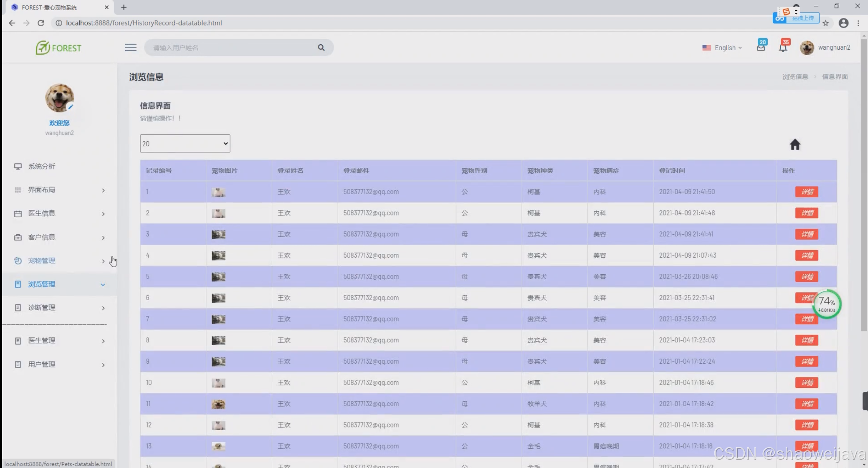This screenshot has height=468, width=868.
Task: Click the search magnifier icon
Action: coord(321,48)
